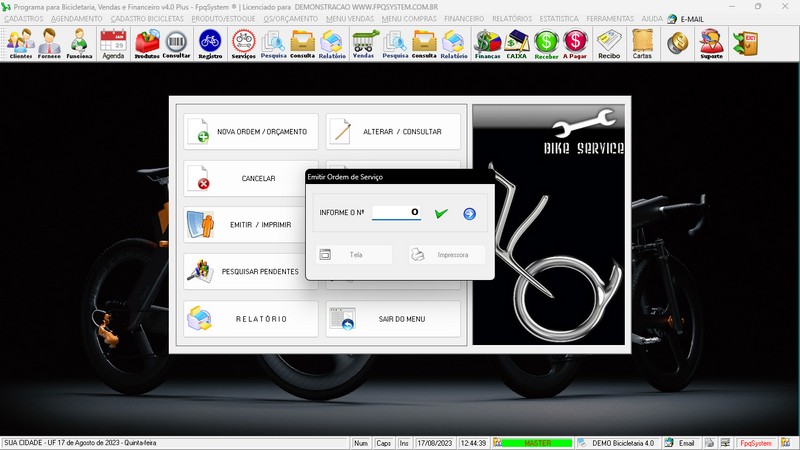Image resolution: width=800 pixels, height=450 pixels.
Task: Open the Agenda calendar icon
Action: pyautogui.click(x=113, y=44)
